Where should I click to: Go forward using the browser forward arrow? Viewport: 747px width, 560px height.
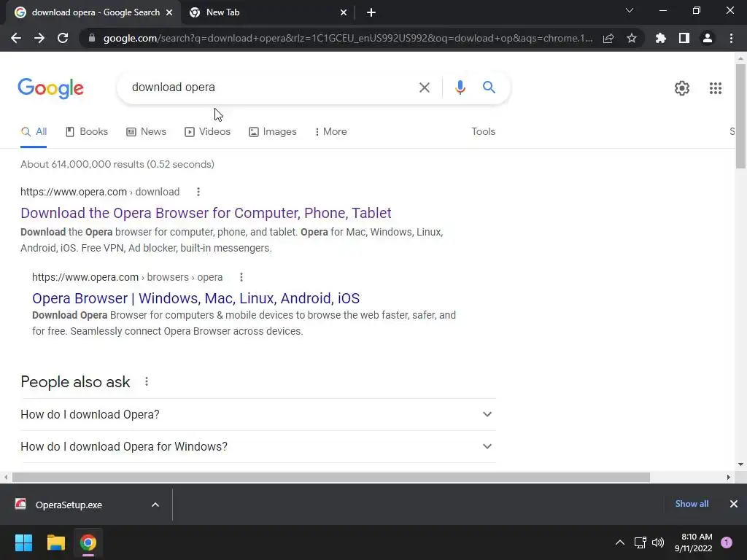click(39, 38)
